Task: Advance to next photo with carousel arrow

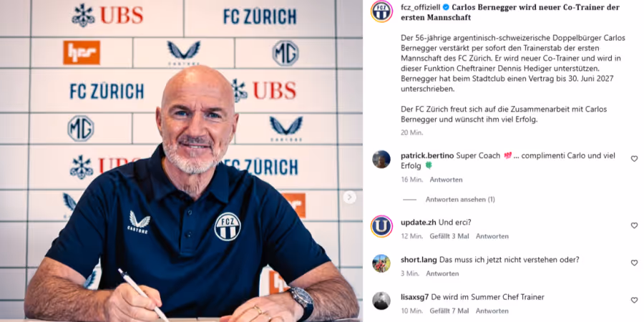Action: tap(349, 197)
